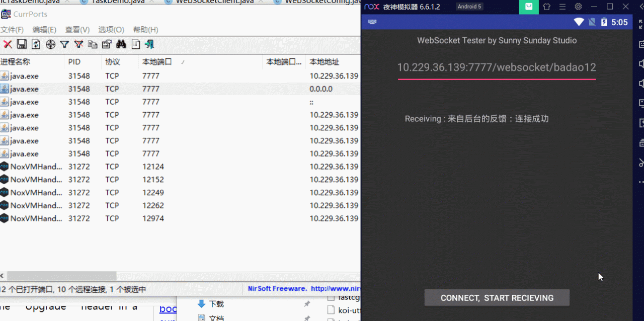Click the floppy disk save icon in CurrPorts

[x=22, y=44]
